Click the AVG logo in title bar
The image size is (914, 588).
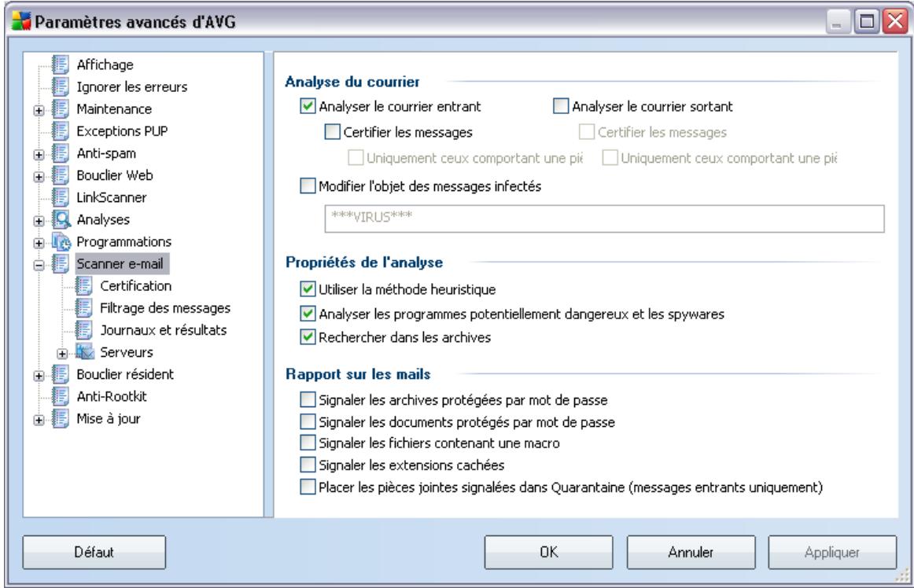tap(21, 21)
